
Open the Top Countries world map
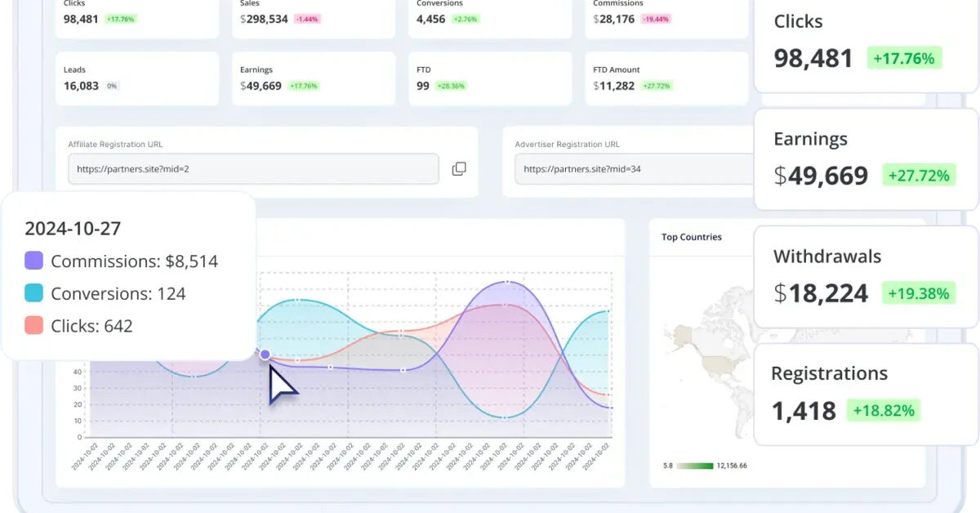[x=709, y=359]
